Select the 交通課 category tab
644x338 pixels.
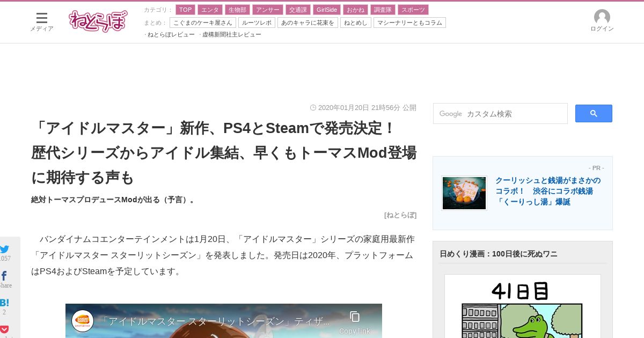(x=298, y=10)
